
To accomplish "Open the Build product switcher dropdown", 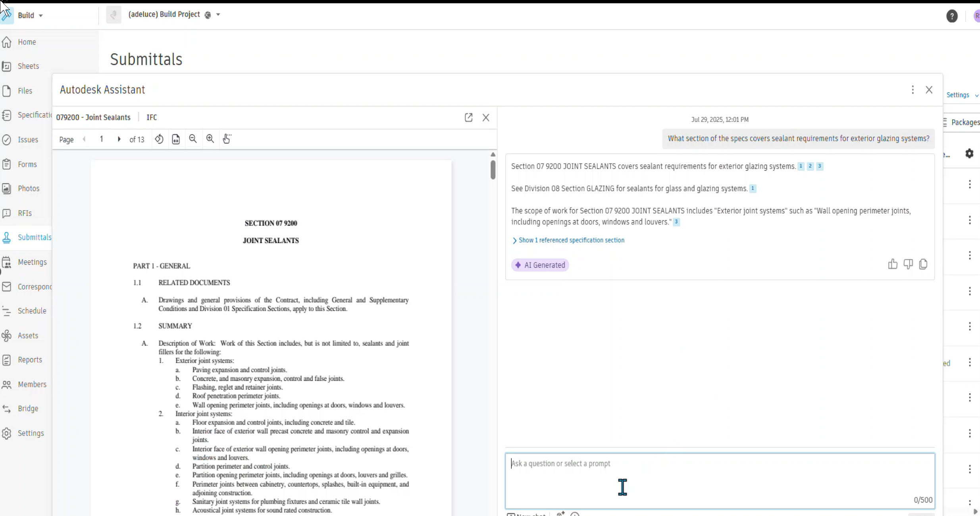I will 30,15.
